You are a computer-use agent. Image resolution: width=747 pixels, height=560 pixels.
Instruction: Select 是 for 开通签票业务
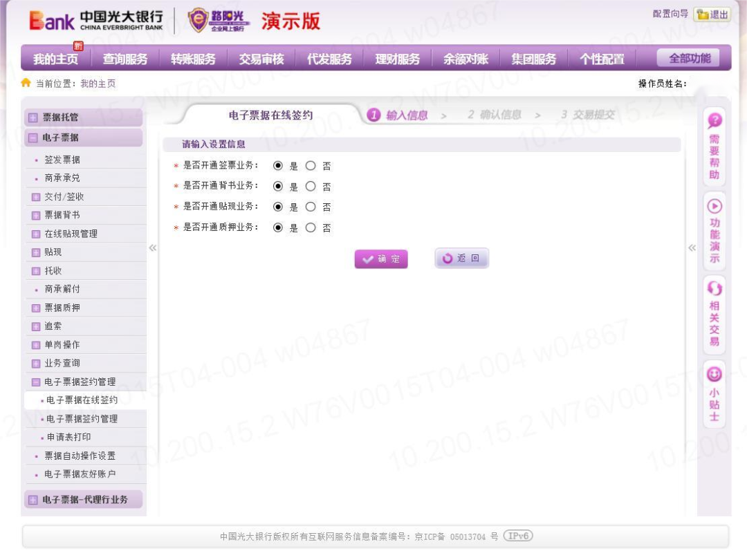[278, 166]
